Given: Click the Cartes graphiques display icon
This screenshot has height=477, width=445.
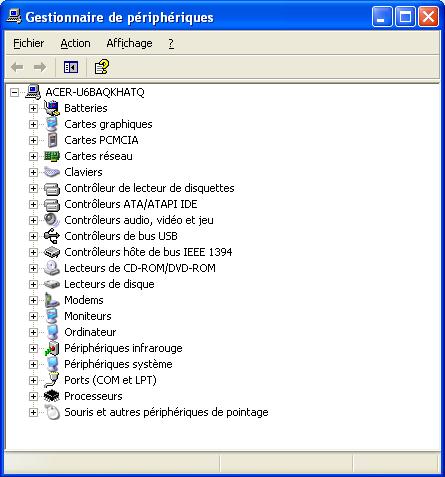Looking at the screenshot, I should 52,124.
